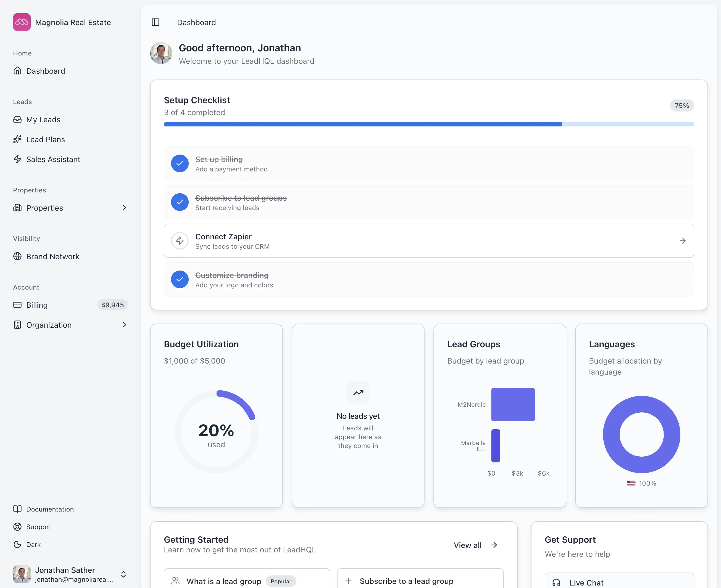Open Documentation via the book icon
This screenshot has height=588, width=721.
18,509
